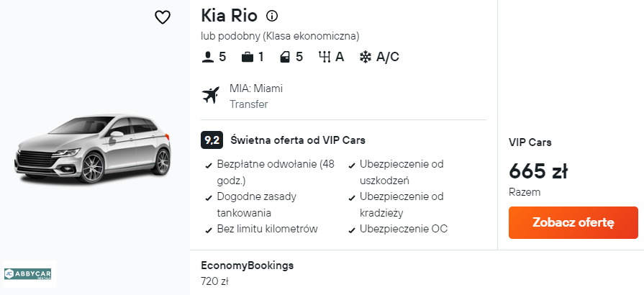This screenshot has height=295, width=644.
Task: Click the air conditioning snowflake icon
Action: [365, 57]
